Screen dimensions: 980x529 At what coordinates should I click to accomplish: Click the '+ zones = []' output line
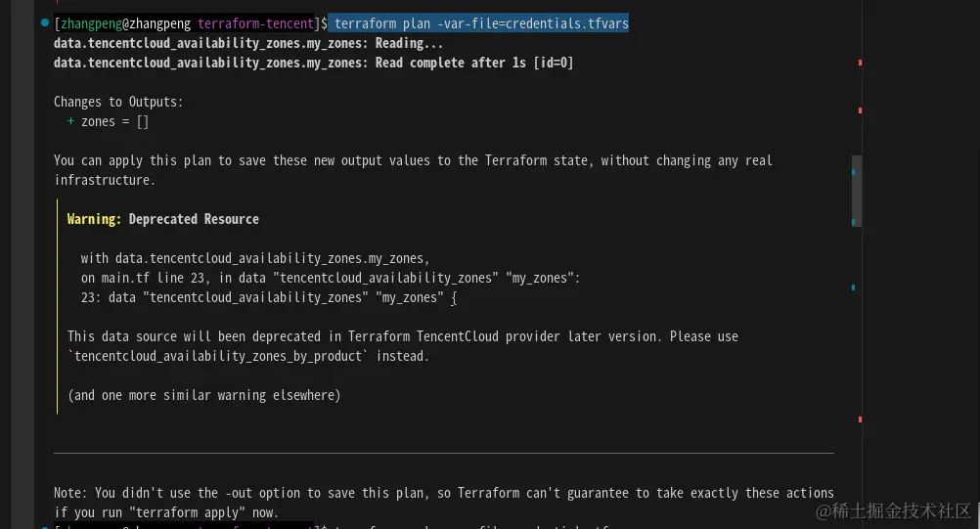109,122
